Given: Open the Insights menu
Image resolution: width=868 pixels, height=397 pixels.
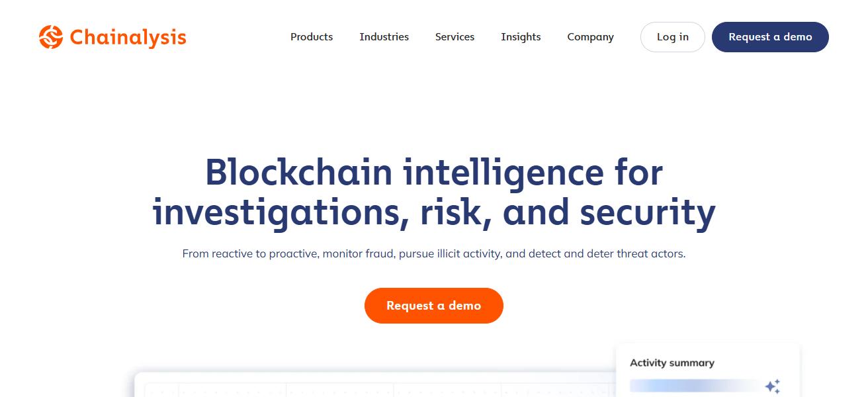Looking at the screenshot, I should pos(521,37).
